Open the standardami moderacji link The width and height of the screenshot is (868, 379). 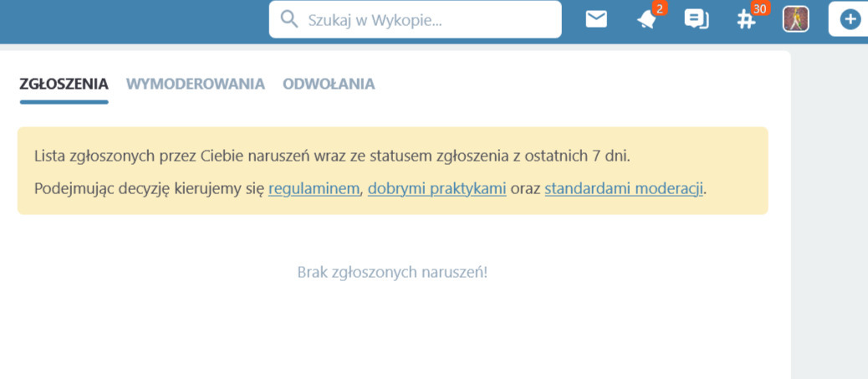pyautogui.click(x=624, y=189)
